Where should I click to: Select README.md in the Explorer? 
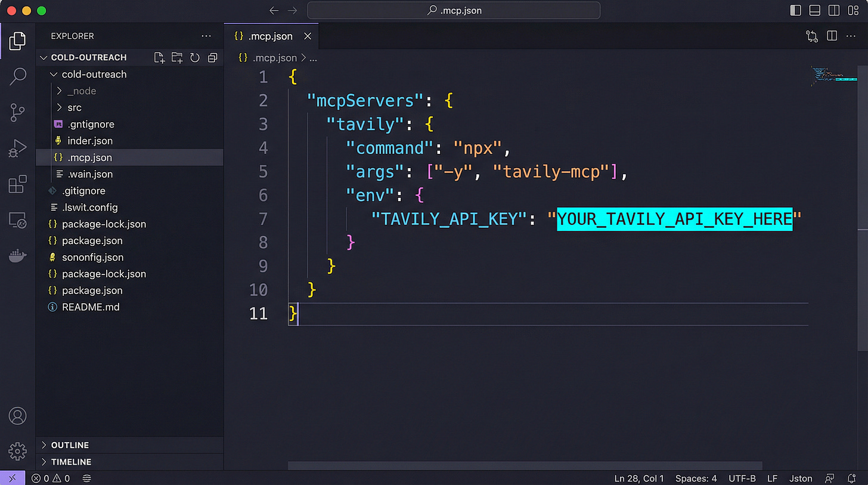tap(91, 307)
